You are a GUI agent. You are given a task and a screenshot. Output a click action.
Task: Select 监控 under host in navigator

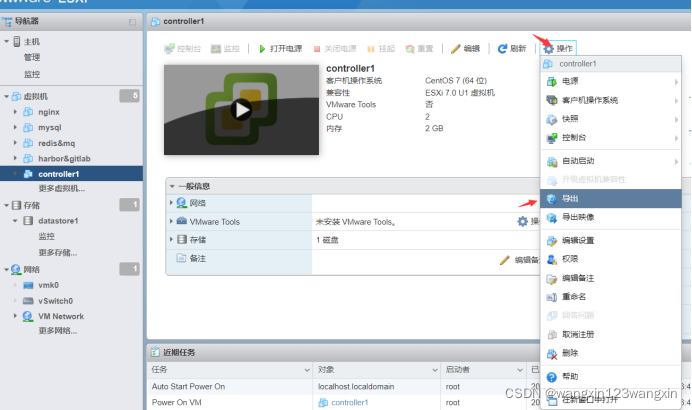pos(32,74)
